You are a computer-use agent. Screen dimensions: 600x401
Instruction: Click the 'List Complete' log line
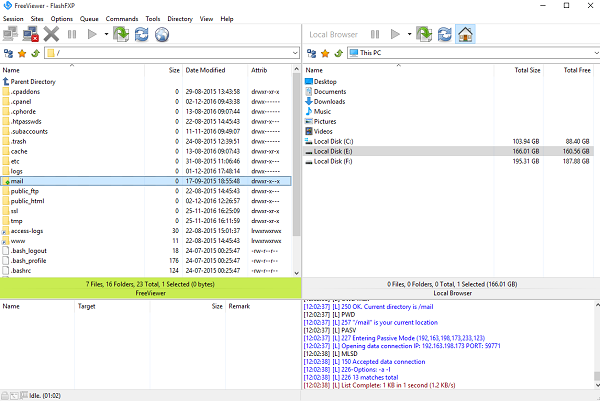(x=379, y=385)
